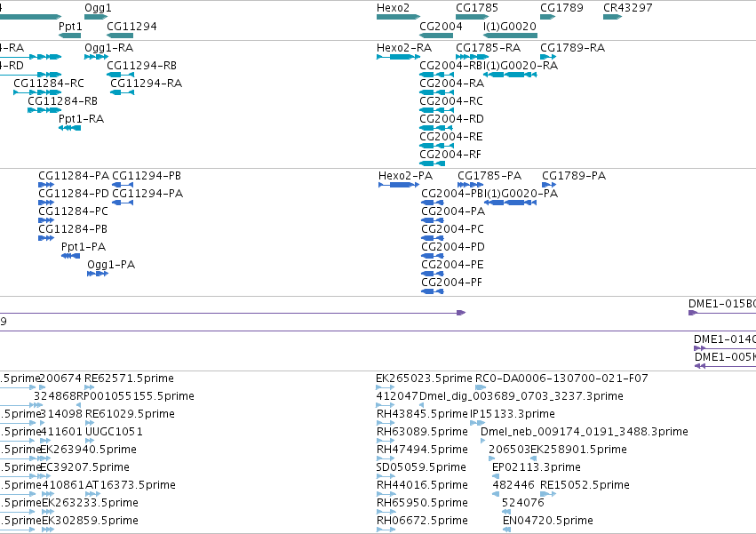The height and width of the screenshot is (534, 756).
Task: Select transcript CG11294-RA
Action: point(123,92)
